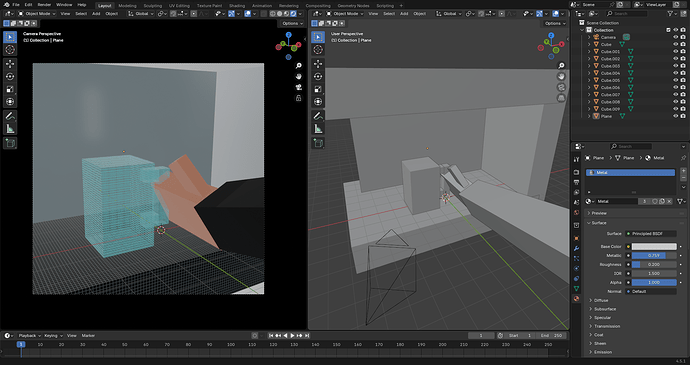The height and width of the screenshot is (365, 690).
Task: Select the Cursor tool in the left viewport
Action: tap(10, 50)
